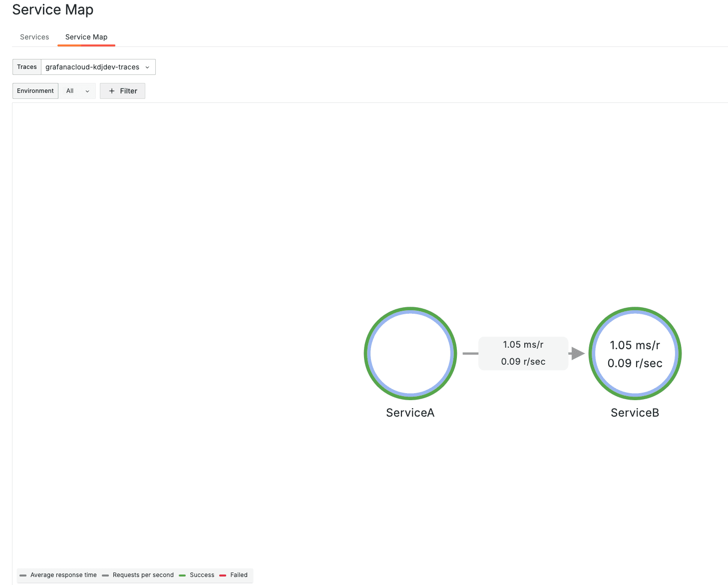
Task: Toggle the Failed legend entry
Action: pyautogui.click(x=234, y=575)
